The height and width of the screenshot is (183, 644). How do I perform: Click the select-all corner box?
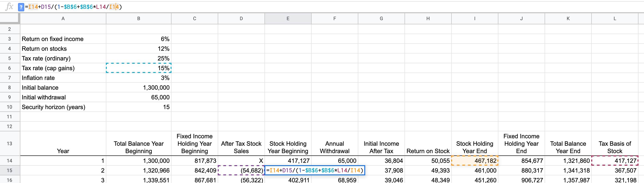[9, 19]
